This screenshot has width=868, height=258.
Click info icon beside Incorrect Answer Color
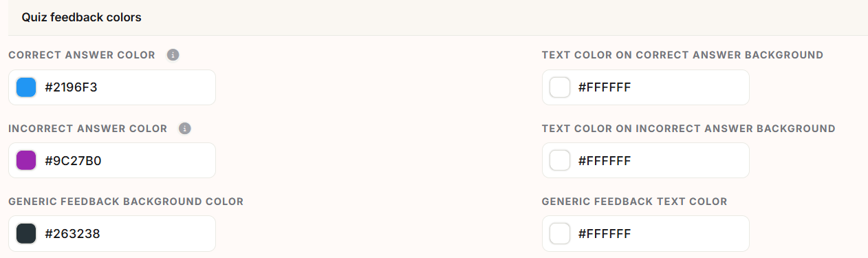click(185, 129)
